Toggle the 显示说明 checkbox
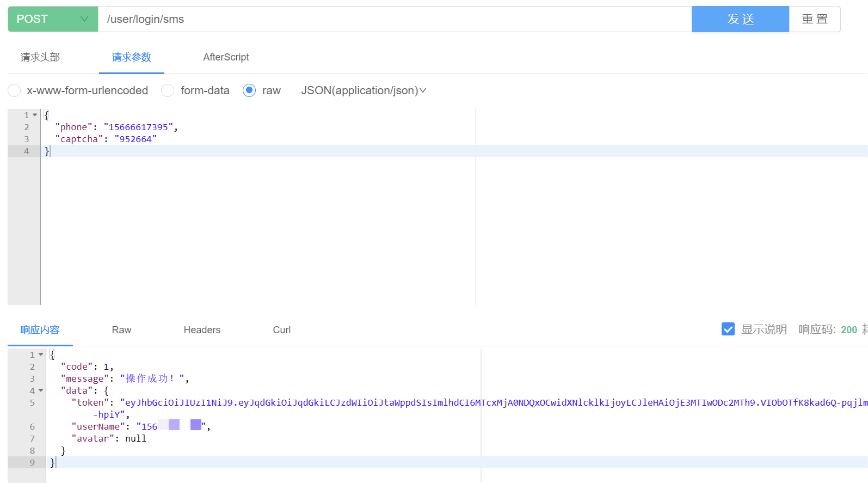 pyautogui.click(x=728, y=329)
